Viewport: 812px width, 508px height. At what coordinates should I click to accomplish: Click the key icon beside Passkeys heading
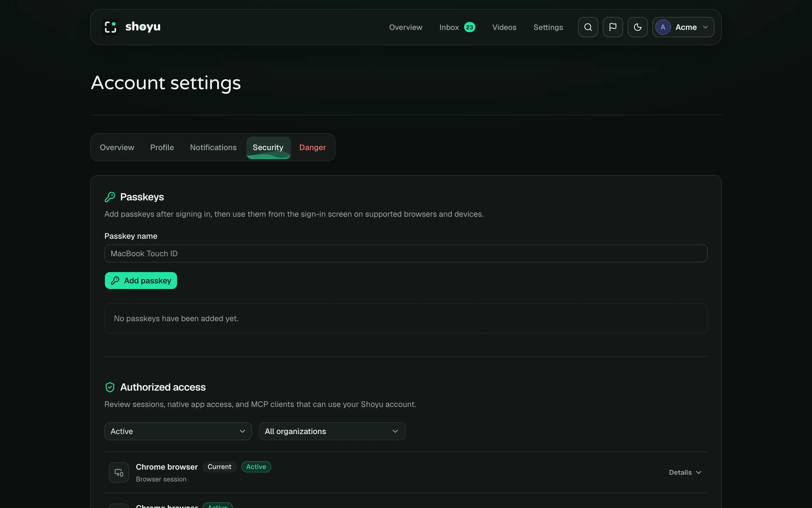tap(110, 197)
